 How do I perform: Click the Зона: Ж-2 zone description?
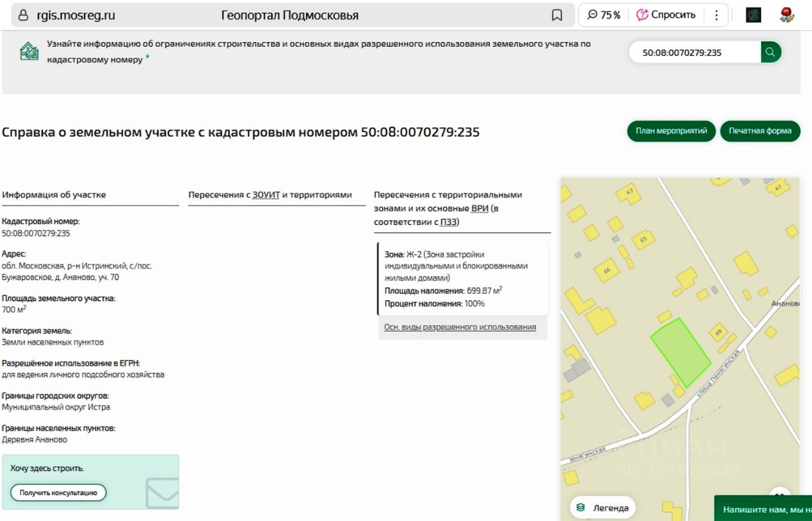click(x=456, y=266)
